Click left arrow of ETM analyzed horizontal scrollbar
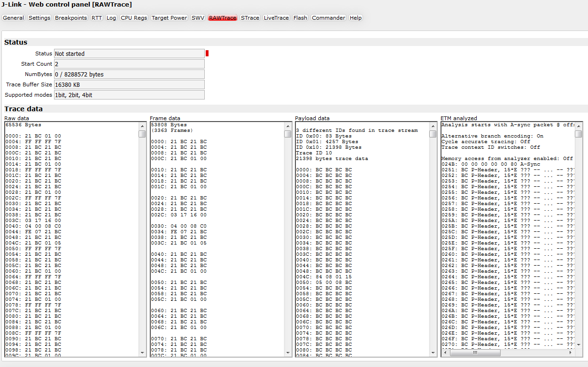This screenshot has height=367, width=588. point(445,353)
